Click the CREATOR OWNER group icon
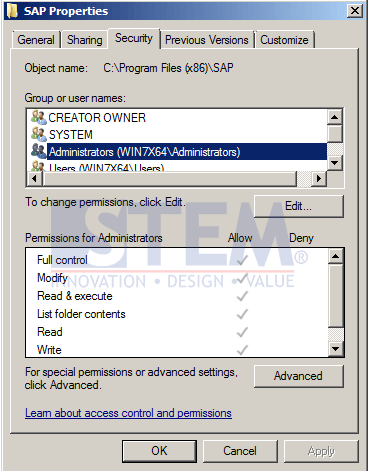 [39, 117]
